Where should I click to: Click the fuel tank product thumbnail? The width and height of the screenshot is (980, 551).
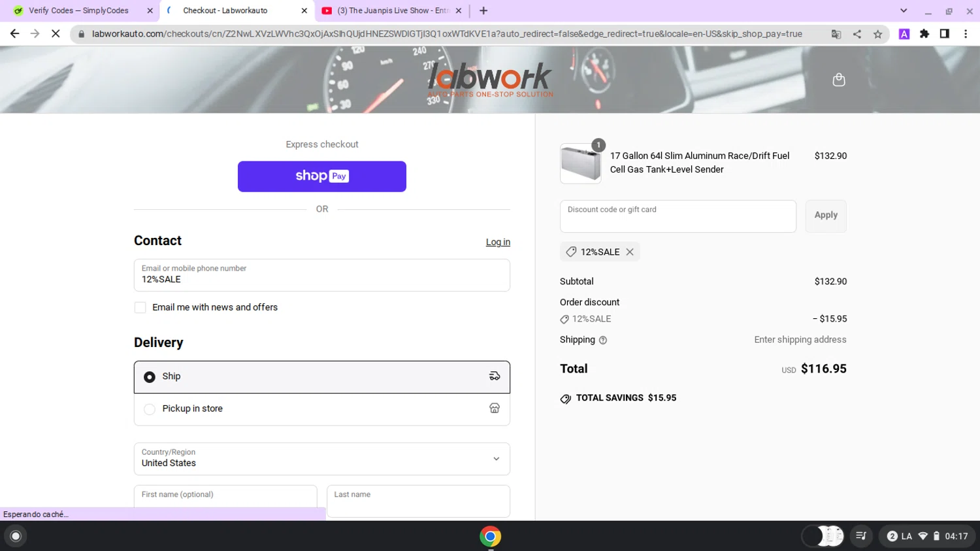[x=581, y=163]
